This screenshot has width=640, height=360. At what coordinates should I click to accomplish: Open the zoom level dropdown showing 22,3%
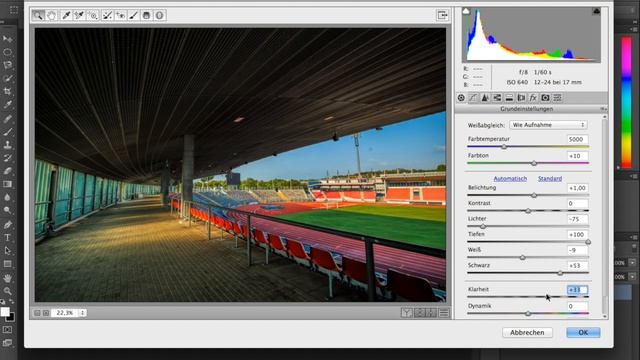coord(69,313)
